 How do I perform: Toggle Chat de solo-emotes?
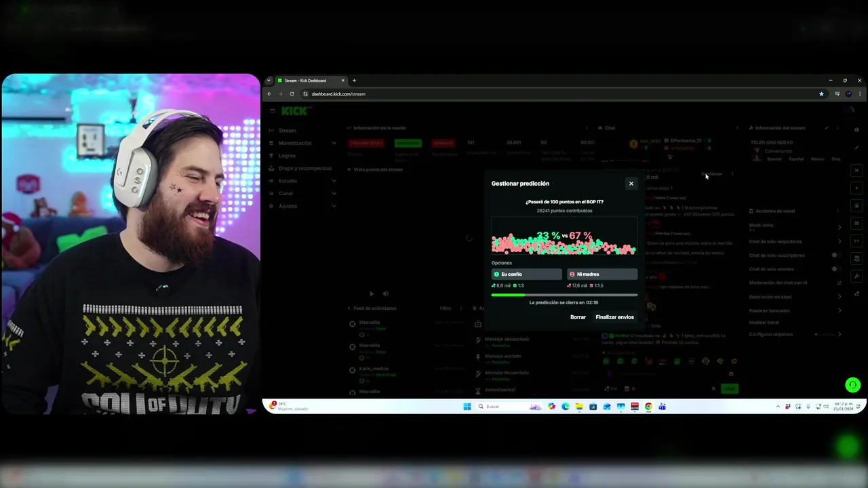click(835, 268)
